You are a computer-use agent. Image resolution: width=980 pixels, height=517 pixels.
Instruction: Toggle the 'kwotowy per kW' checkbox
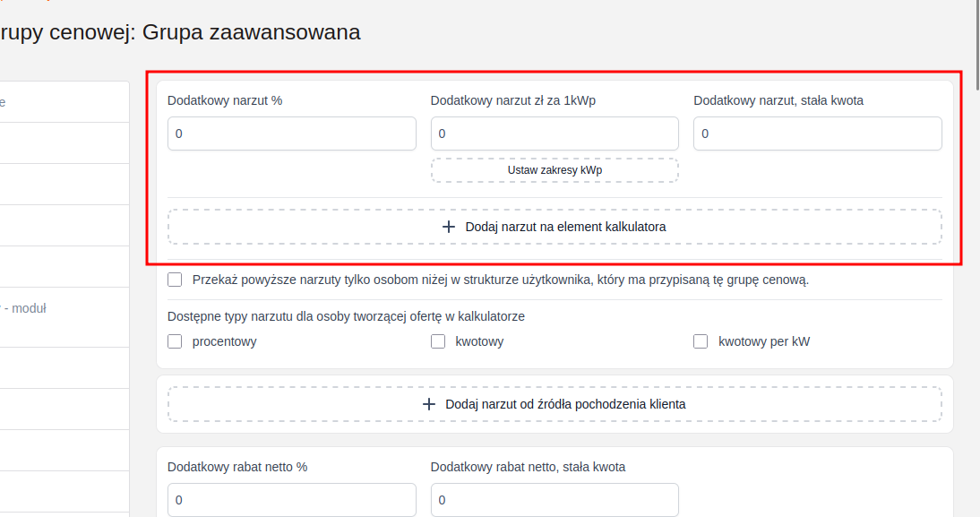click(x=701, y=341)
